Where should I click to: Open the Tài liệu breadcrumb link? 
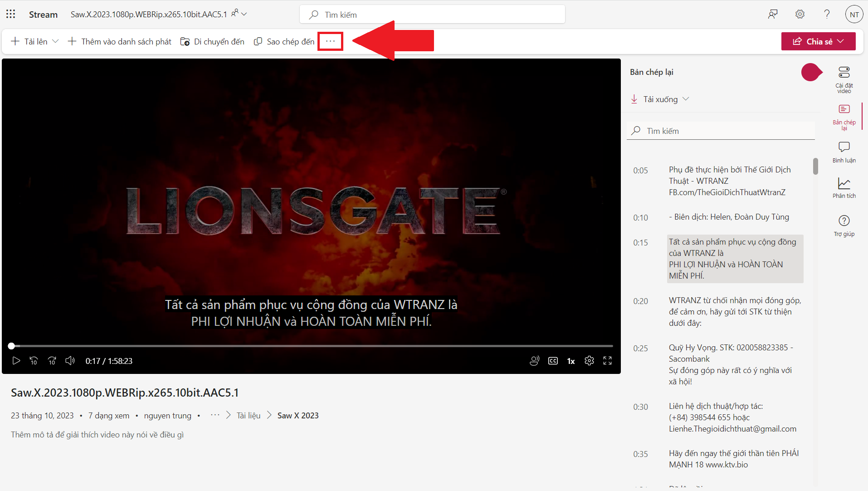(x=249, y=416)
